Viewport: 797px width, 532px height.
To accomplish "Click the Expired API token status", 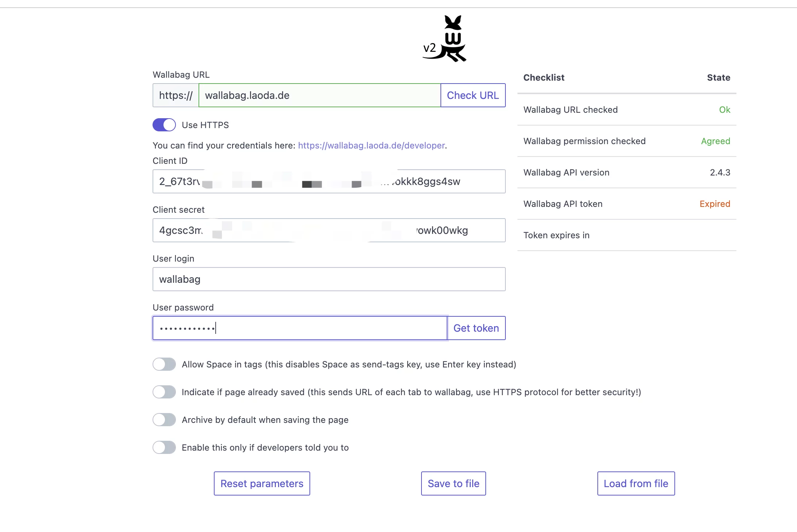I will tap(715, 204).
